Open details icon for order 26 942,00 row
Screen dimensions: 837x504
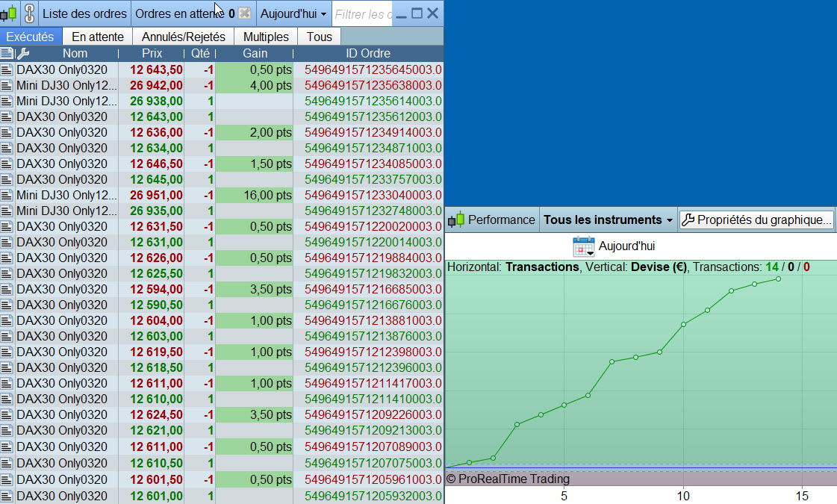[x=7, y=85]
